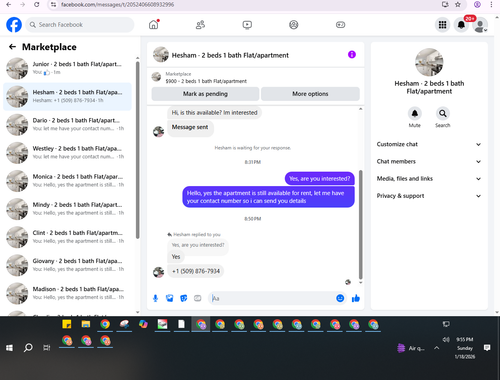This screenshot has height=380, width=500.
Task: Open the Watch video icon
Action: pyautogui.click(x=247, y=25)
